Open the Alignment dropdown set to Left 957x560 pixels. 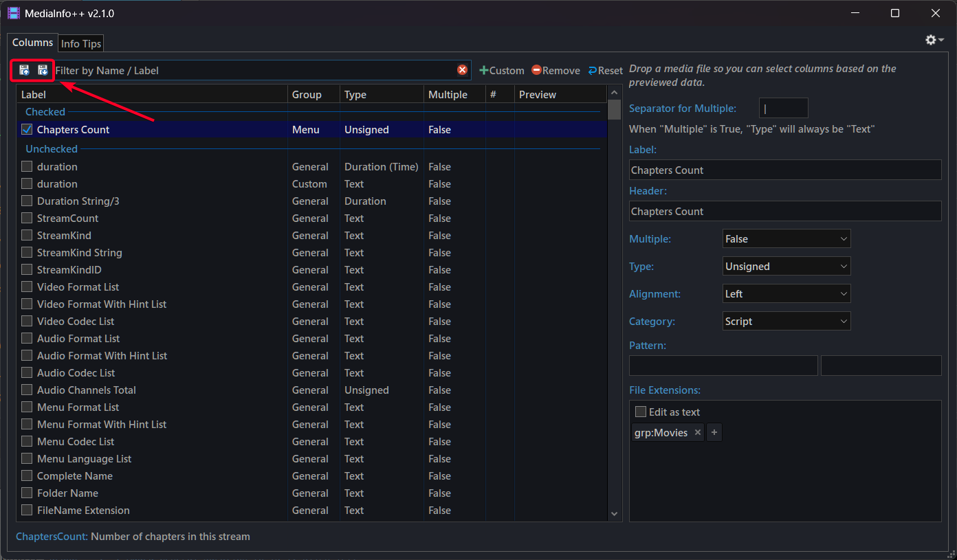(x=786, y=293)
